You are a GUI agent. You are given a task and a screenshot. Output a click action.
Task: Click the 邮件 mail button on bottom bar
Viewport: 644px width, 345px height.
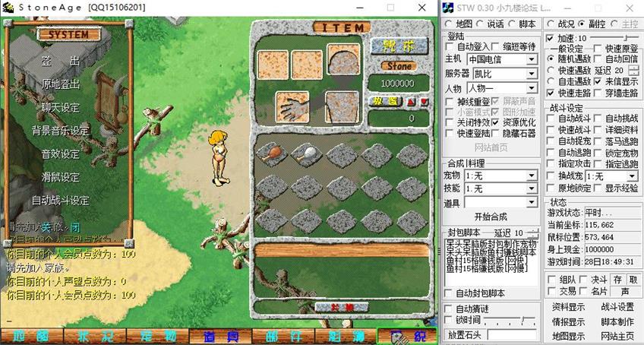click(279, 336)
